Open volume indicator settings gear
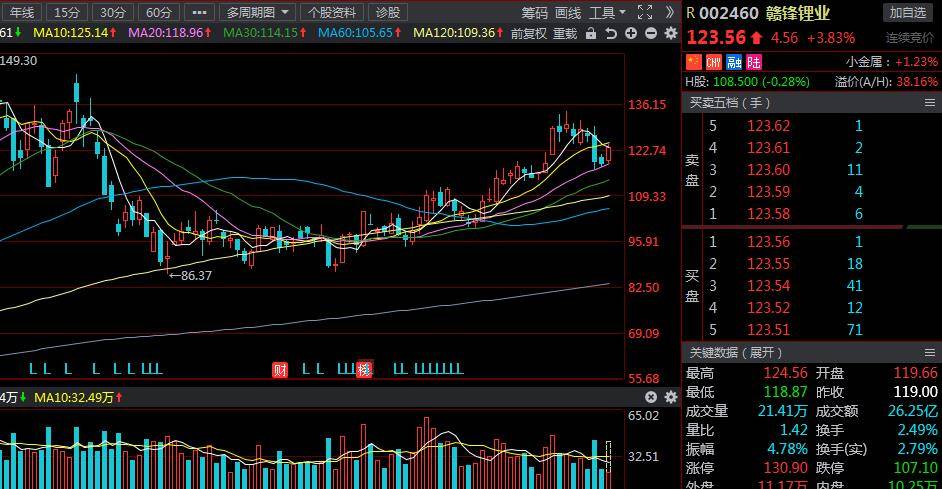The height and width of the screenshot is (489, 942). [x=671, y=397]
